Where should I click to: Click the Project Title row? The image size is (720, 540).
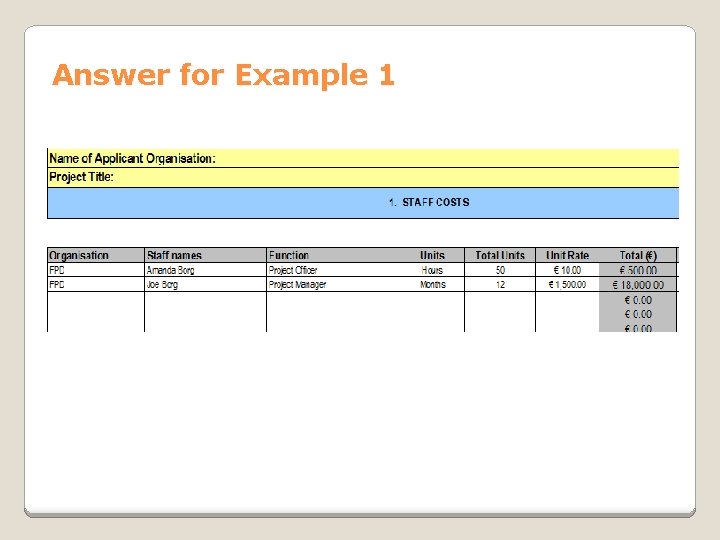(363, 177)
